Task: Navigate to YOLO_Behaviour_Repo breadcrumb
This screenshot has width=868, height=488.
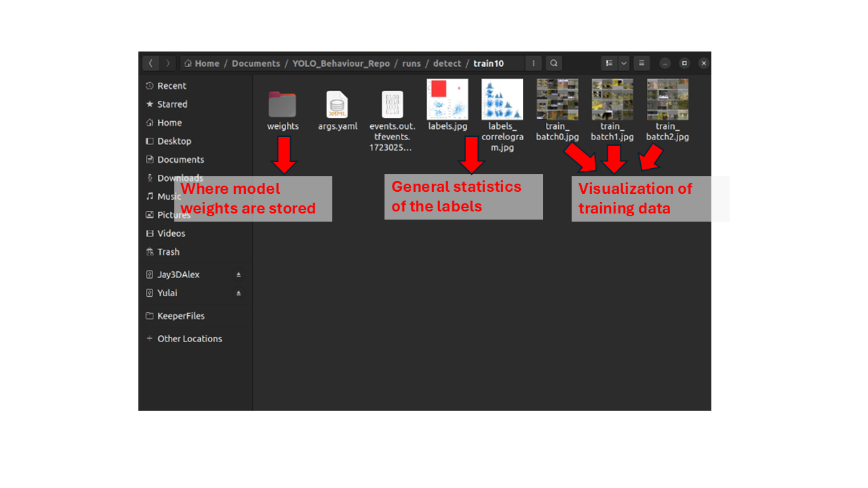Action: pyautogui.click(x=341, y=64)
